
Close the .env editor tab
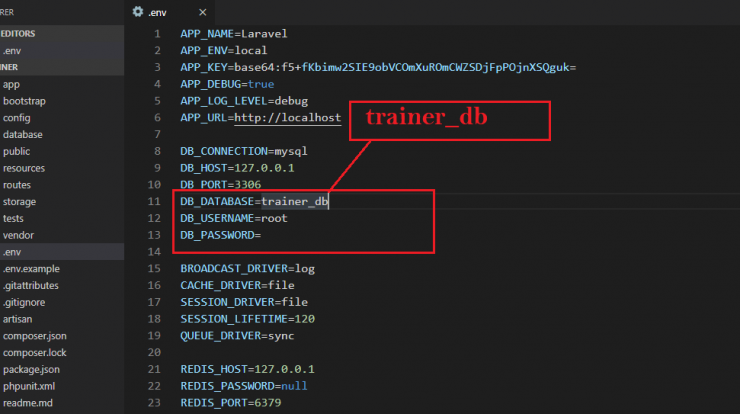[202, 12]
